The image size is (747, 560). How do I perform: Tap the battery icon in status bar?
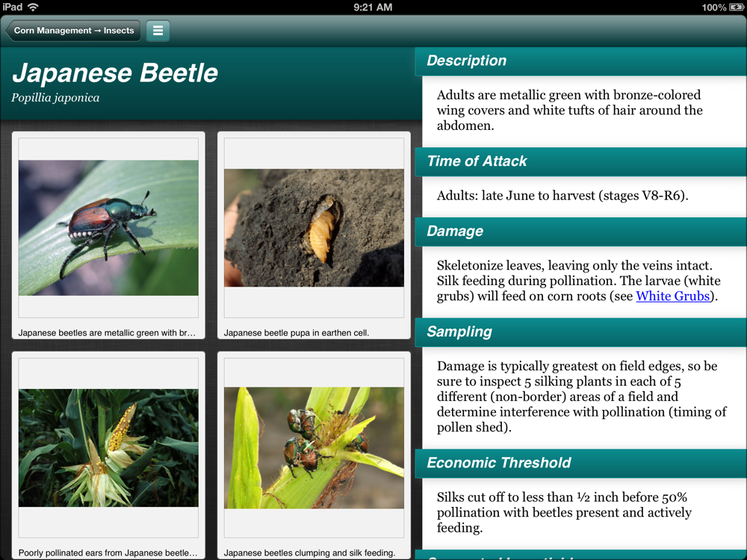(x=736, y=7)
